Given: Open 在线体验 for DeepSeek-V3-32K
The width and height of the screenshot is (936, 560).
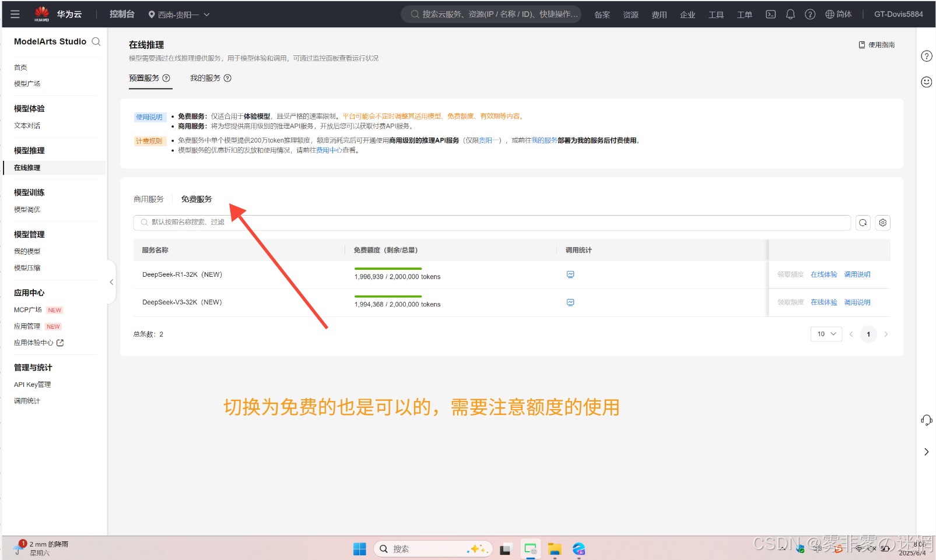Looking at the screenshot, I should click(823, 302).
